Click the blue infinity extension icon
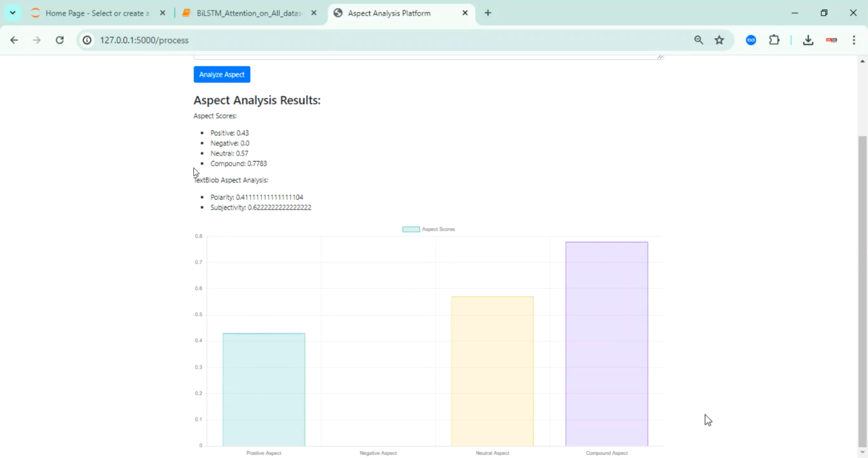This screenshot has height=458, width=868. point(751,40)
